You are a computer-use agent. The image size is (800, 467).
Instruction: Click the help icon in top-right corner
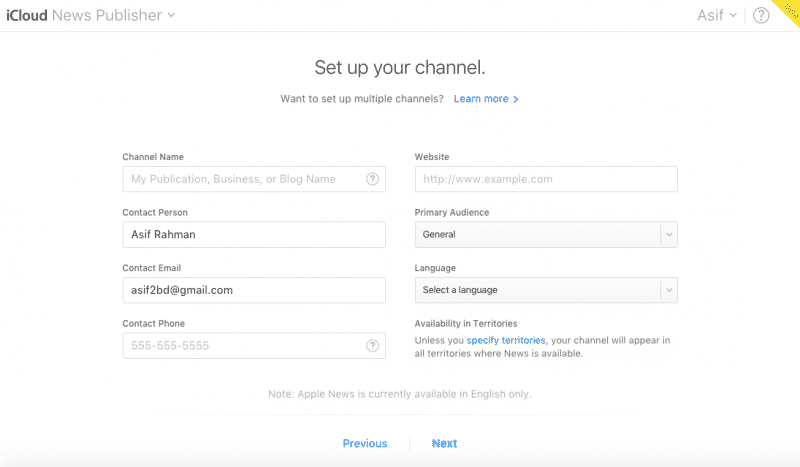(761, 15)
